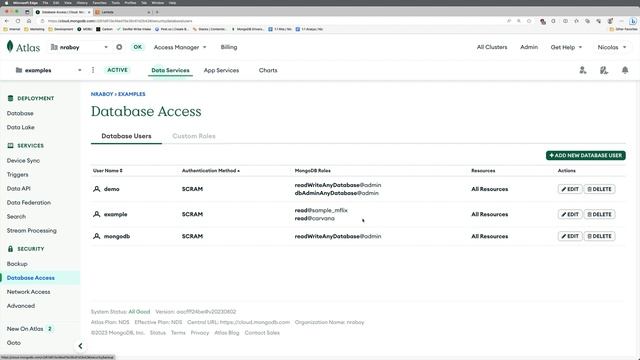Image resolution: width=640 pixels, height=360 pixels.
Task: Switch to the Lambda browser tab
Action: [x=122, y=12]
